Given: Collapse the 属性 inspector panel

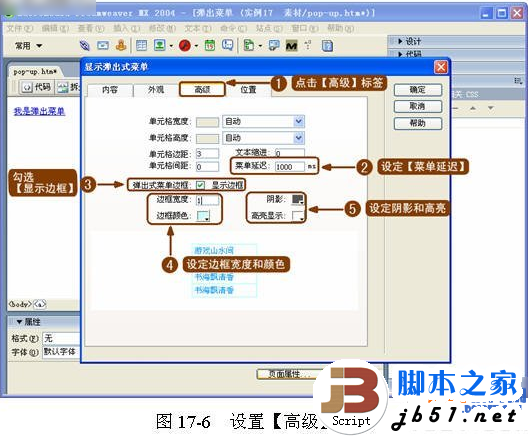Looking at the screenshot, I should [x=19, y=322].
